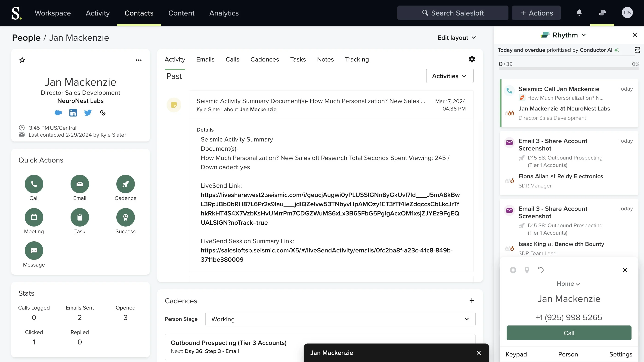Switch to the Notes tab
The width and height of the screenshot is (644, 362).
[x=325, y=59]
